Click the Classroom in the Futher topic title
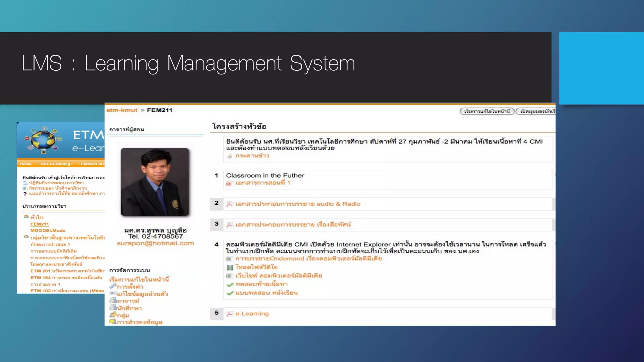Viewport: 644px width, 362px height. click(x=265, y=175)
